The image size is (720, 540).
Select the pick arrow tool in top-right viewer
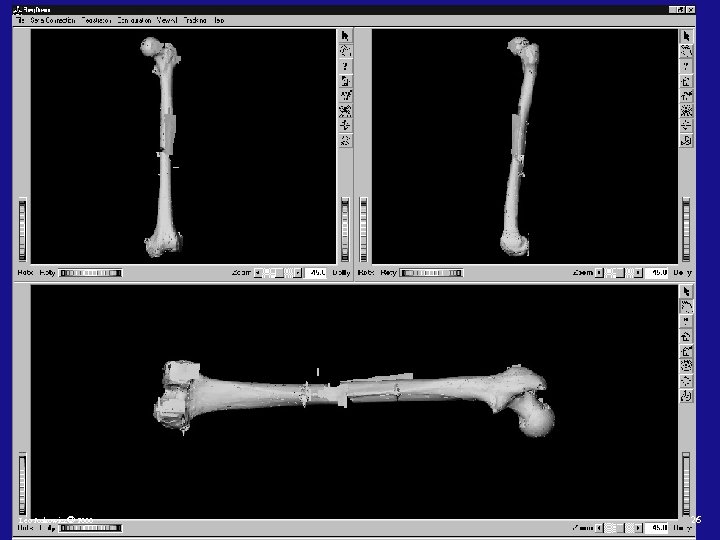[x=686, y=36]
